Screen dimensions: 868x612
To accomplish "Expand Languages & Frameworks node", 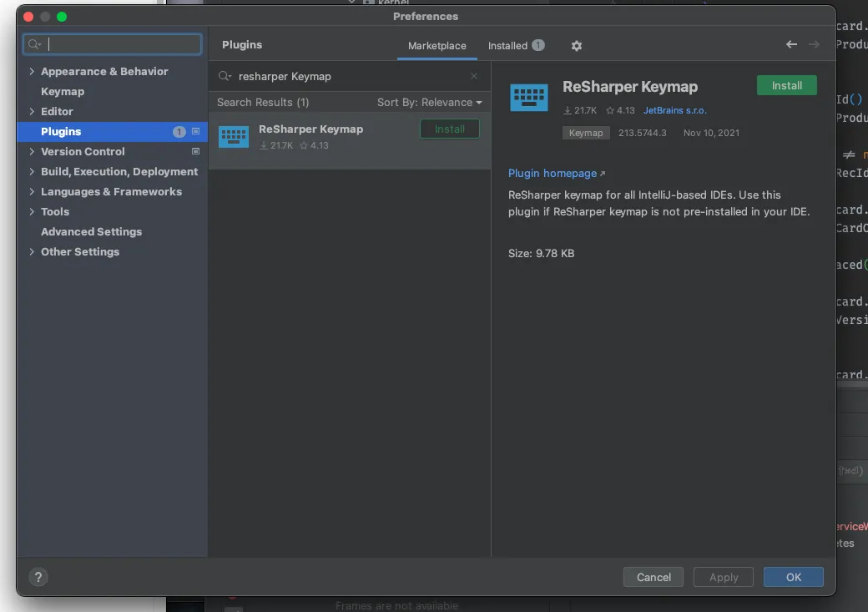I will coord(32,192).
